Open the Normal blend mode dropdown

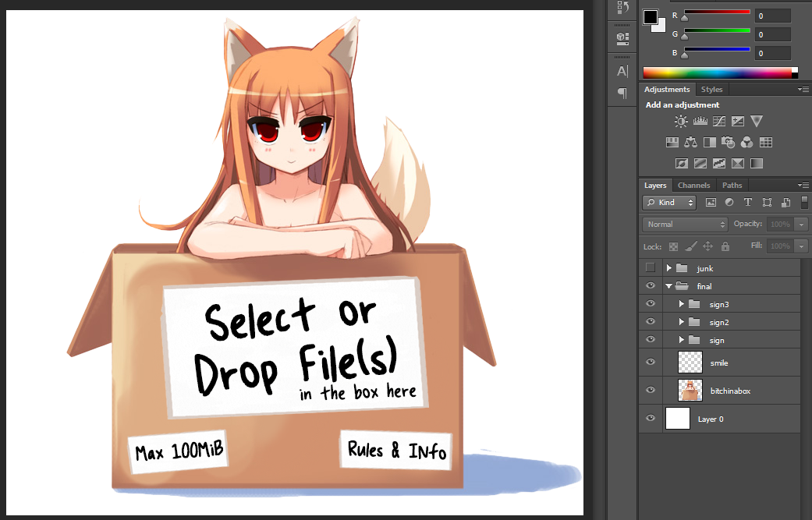coord(685,224)
